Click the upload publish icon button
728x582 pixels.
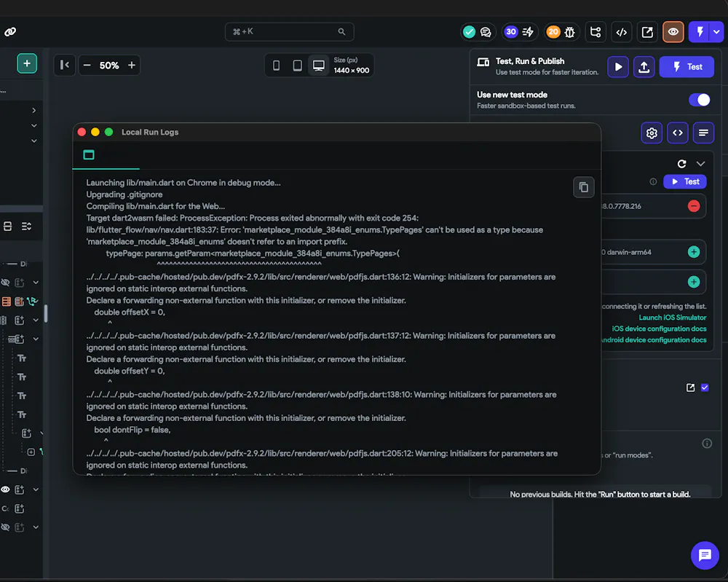pyautogui.click(x=644, y=67)
